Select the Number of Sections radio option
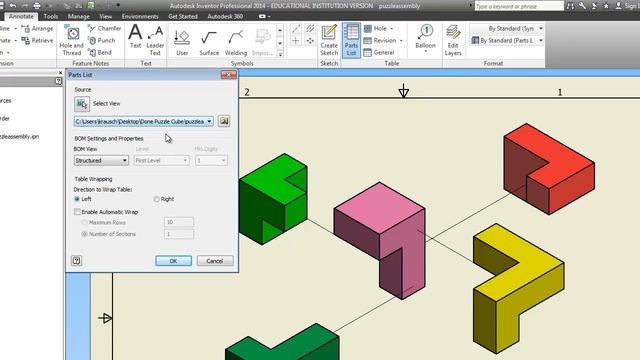Screen dimensions: 640x360 click(84, 234)
